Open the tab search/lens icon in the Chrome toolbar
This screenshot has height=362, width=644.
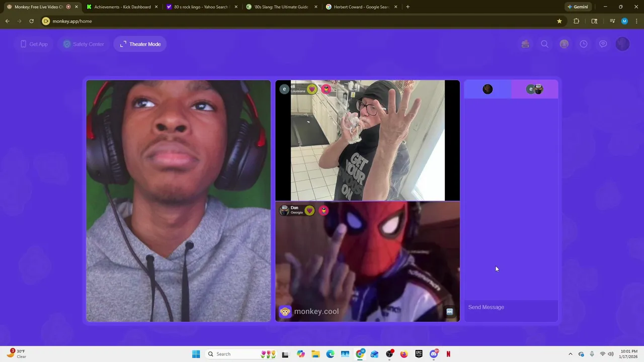point(594,21)
